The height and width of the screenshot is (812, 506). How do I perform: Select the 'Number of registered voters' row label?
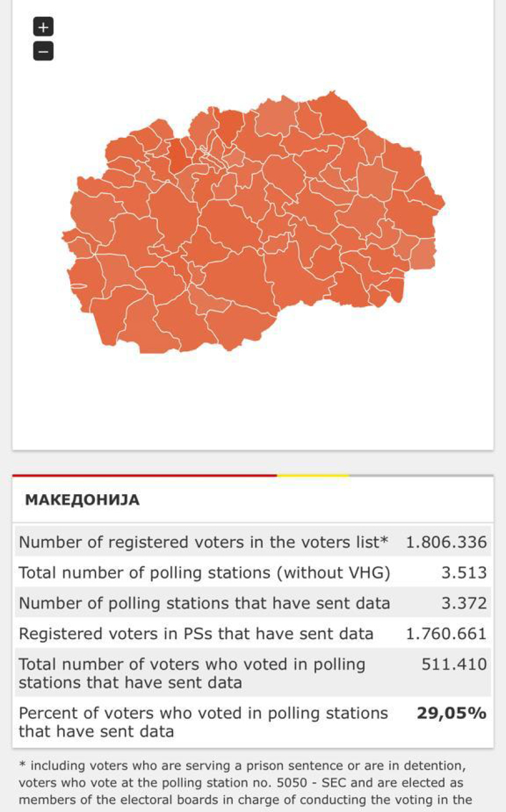204,542
